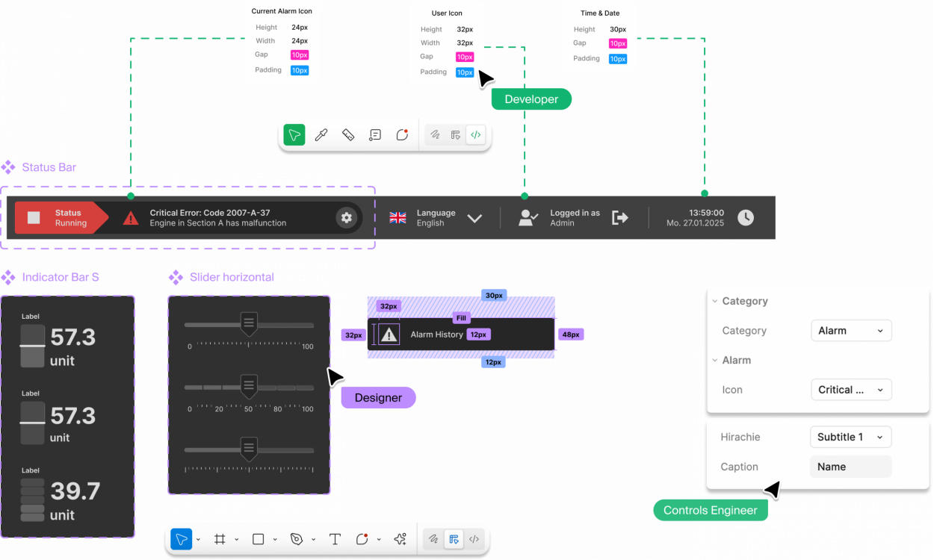Select the Frame tool in the bottom toolbar

220,539
